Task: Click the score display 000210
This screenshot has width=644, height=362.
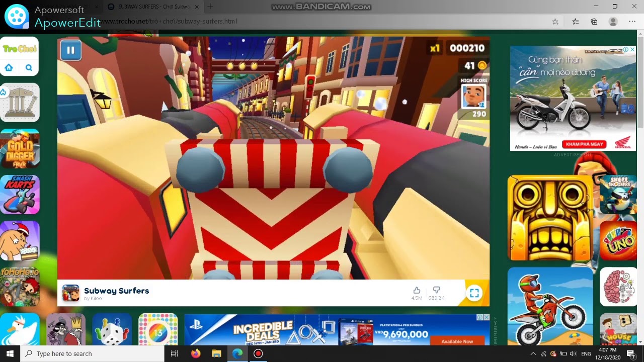Action: click(467, 48)
